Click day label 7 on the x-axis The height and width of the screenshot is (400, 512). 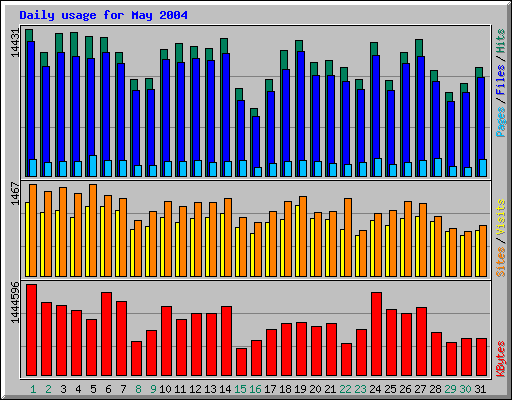(123, 389)
